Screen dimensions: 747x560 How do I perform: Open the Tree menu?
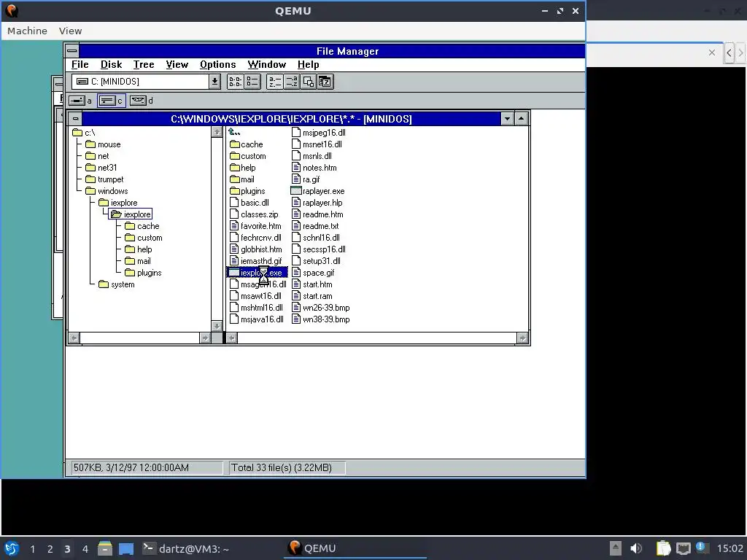pyautogui.click(x=144, y=64)
